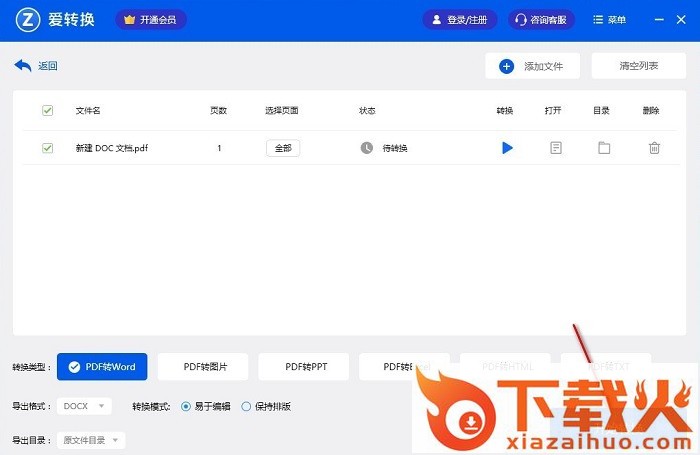Open the 原文件目录 export directory dropdown
700x455 pixels.
click(91, 440)
